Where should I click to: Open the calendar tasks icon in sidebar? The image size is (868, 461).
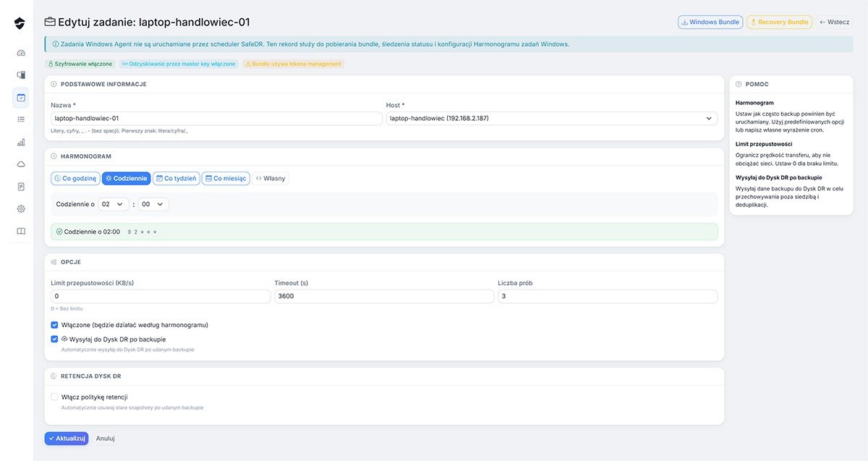coord(21,97)
